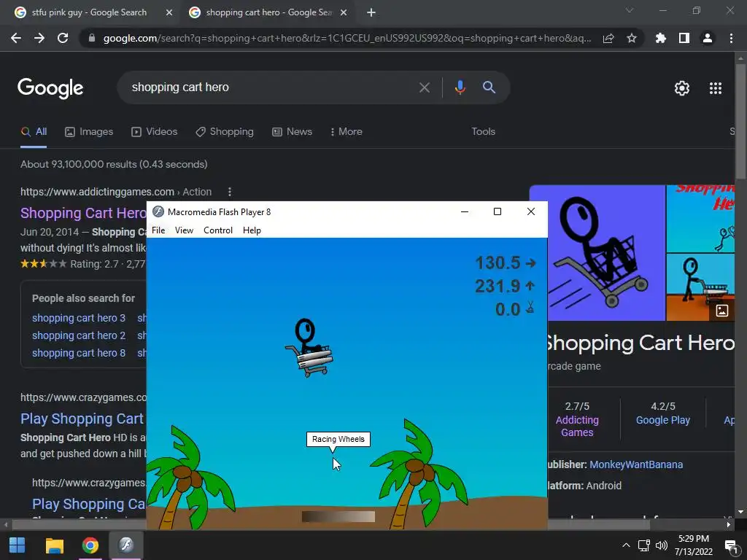Open the notification center icon
This screenshot has height=560, width=747.
coord(731,545)
